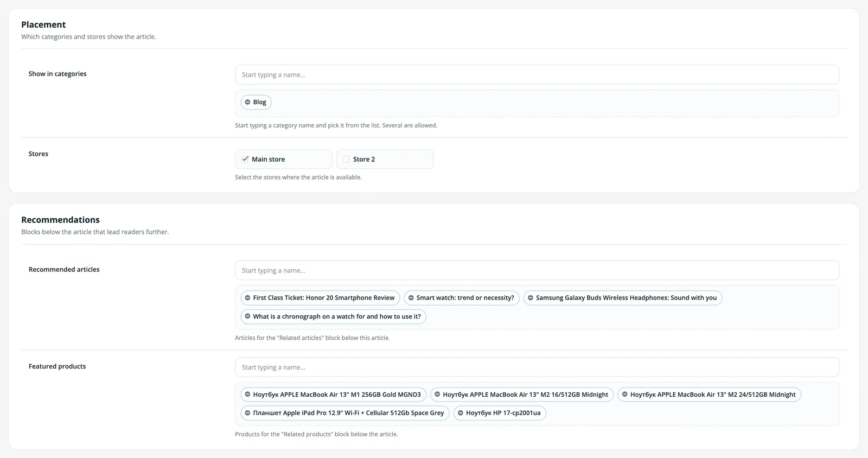The width and height of the screenshot is (868, 458).
Task: Remove the Blog category tag icon
Action: point(247,102)
